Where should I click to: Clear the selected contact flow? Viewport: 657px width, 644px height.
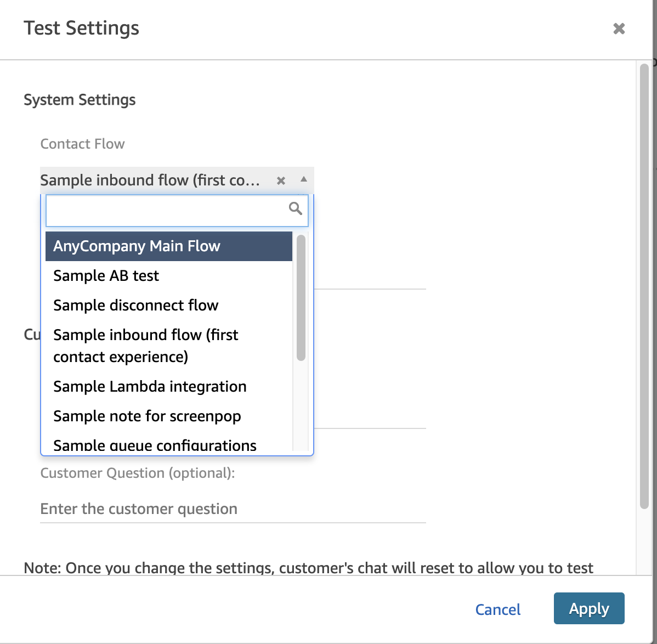coord(281,180)
